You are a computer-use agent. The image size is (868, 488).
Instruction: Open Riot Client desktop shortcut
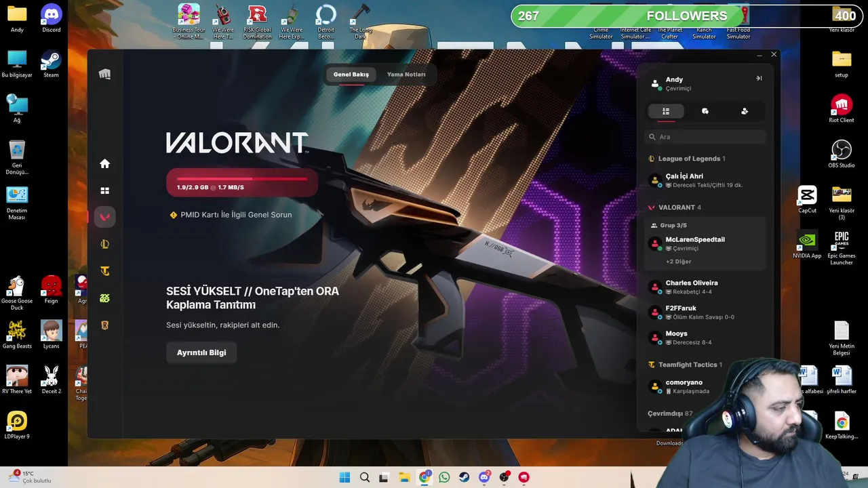[842, 109]
